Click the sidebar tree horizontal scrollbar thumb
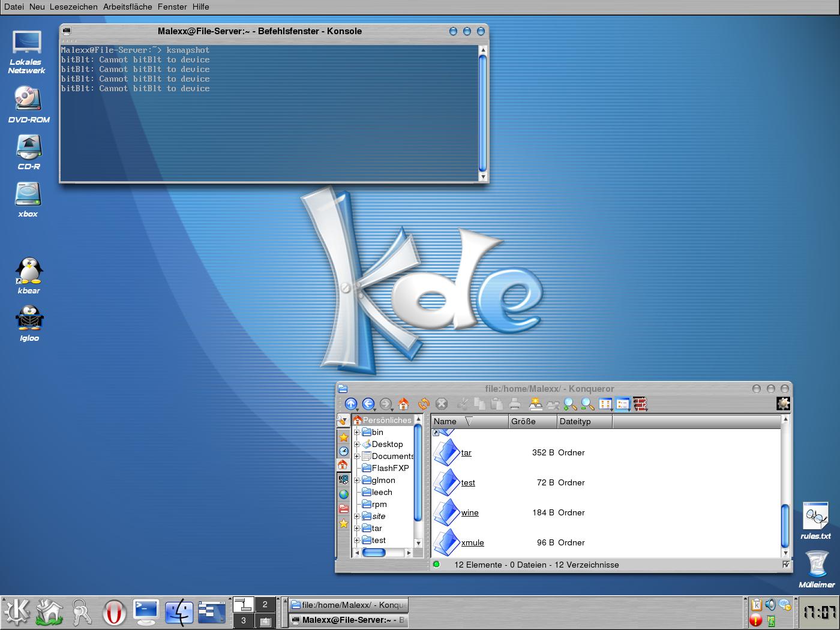 [374, 553]
